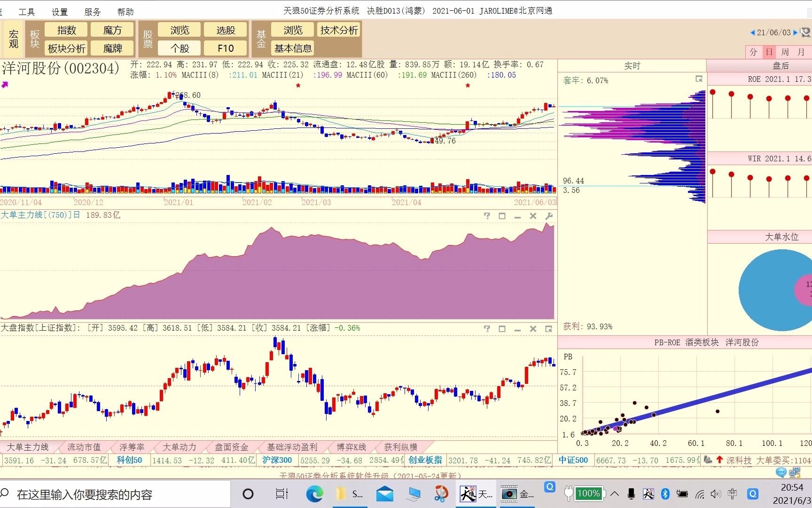Click stock 浏览 browse button
The width and height of the screenshot is (812, 508).
click(x=180, y=30)
